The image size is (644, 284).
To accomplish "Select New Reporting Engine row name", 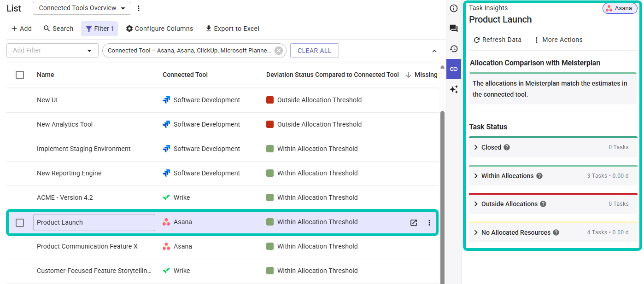I will pyautogui.click(x=69, y=173).
